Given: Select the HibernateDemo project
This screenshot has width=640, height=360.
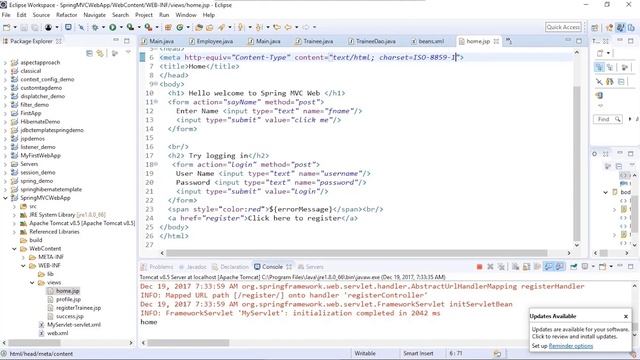Looking at the screenshot, I should coord(36,122).
